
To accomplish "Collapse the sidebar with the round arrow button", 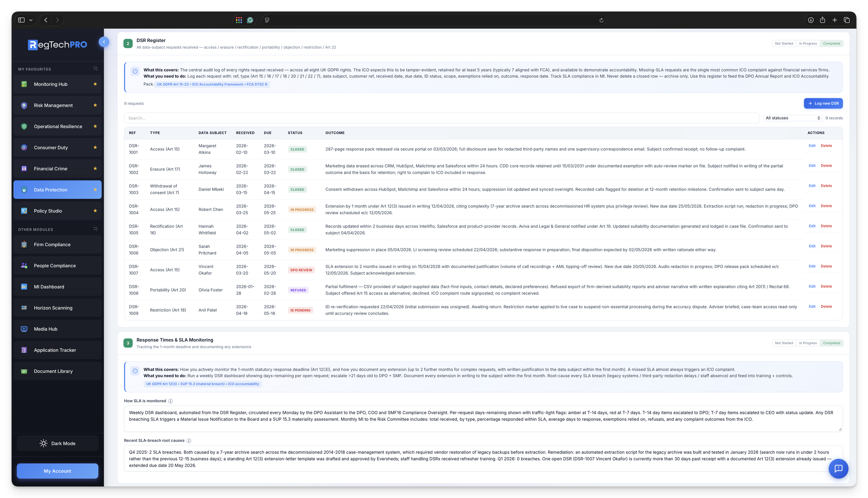I will [104, 42].
